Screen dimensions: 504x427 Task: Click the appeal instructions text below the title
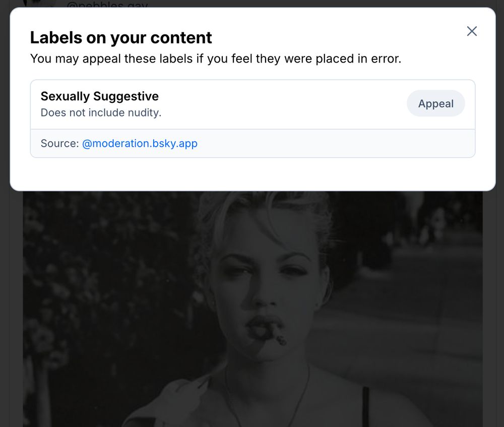click(216, 58)
